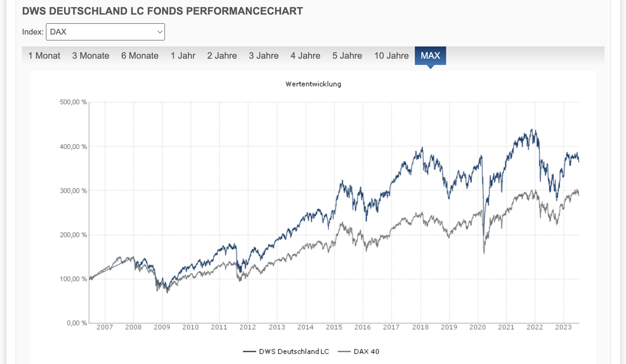Select the MAX time range tab
The width and height of the screenshot is (626, 364).
pyautogui.click(x=430, y=56)
